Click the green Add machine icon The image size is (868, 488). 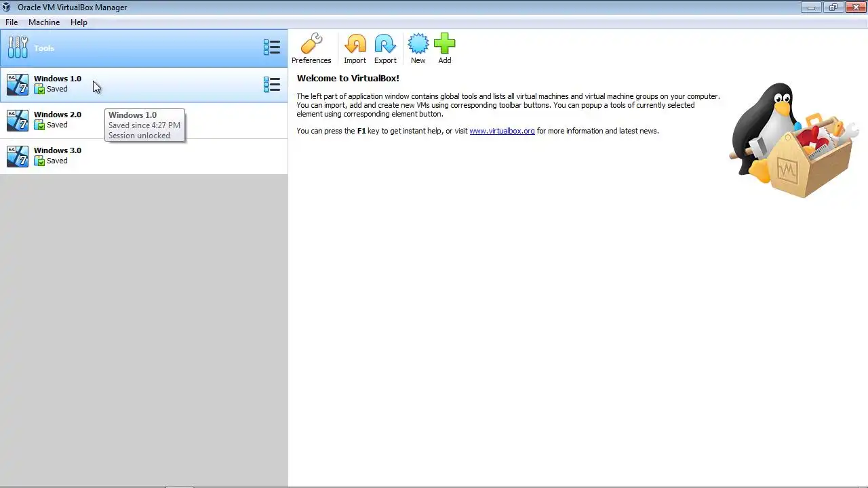445,44
